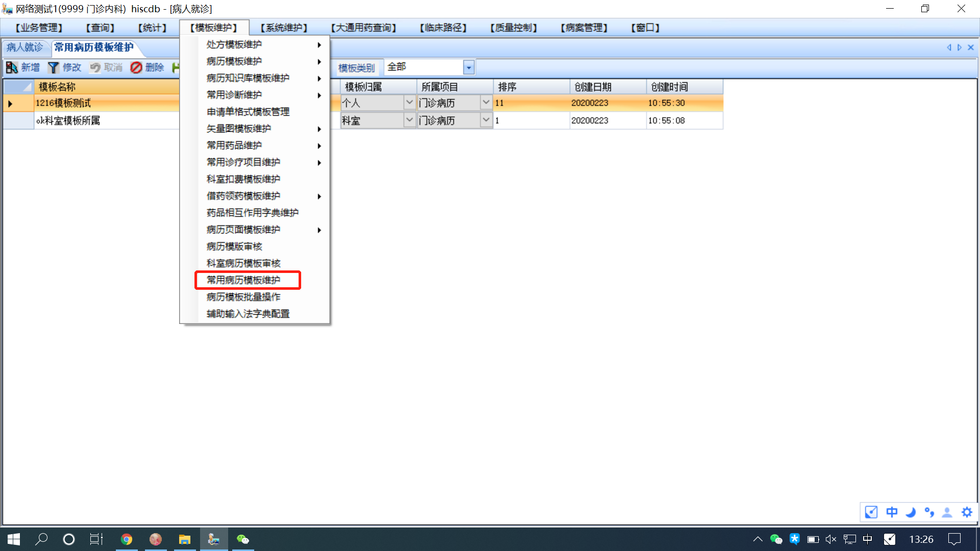The width and height of the screenshot is (980, 551).
Task: Switch IME Chinese/English with the 中 icon
Action: click(892, 512)
